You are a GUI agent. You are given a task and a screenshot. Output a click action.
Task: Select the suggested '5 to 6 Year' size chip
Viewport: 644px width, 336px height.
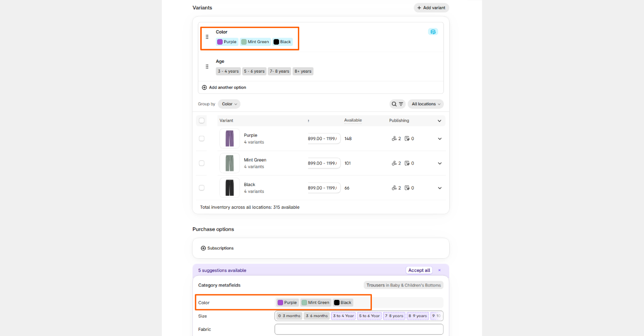tap(370, 316)
